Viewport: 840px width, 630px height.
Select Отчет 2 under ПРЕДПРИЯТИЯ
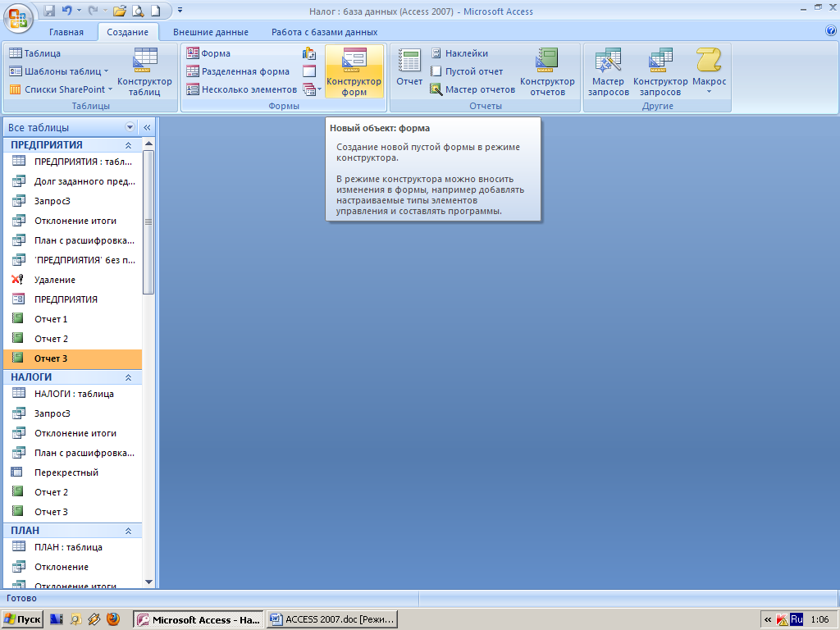coord(72,339)
